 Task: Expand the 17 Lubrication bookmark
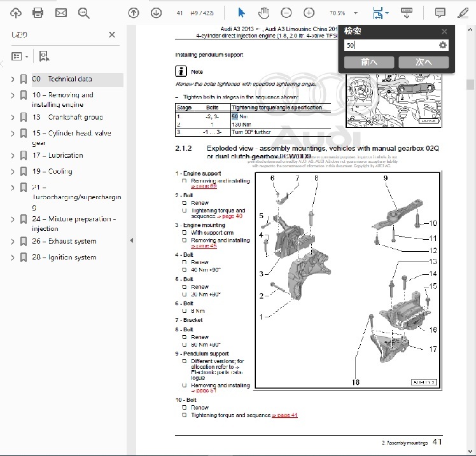[x=13, y=156]
